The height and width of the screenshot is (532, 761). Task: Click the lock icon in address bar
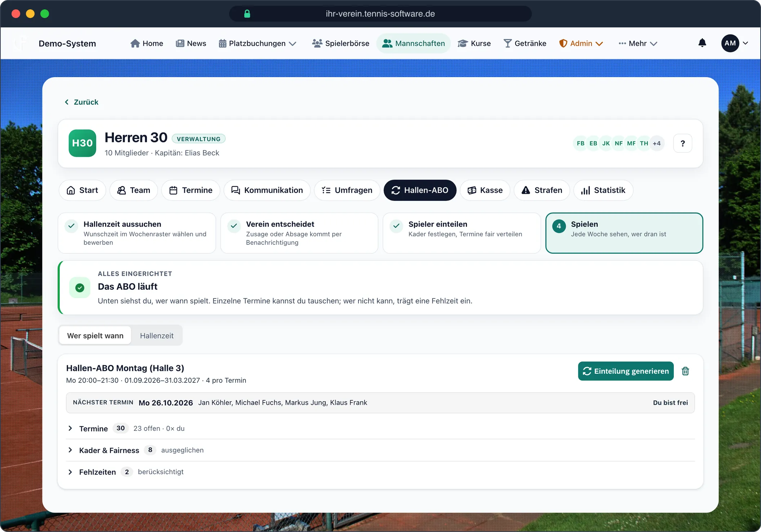(x=247, y=14)
